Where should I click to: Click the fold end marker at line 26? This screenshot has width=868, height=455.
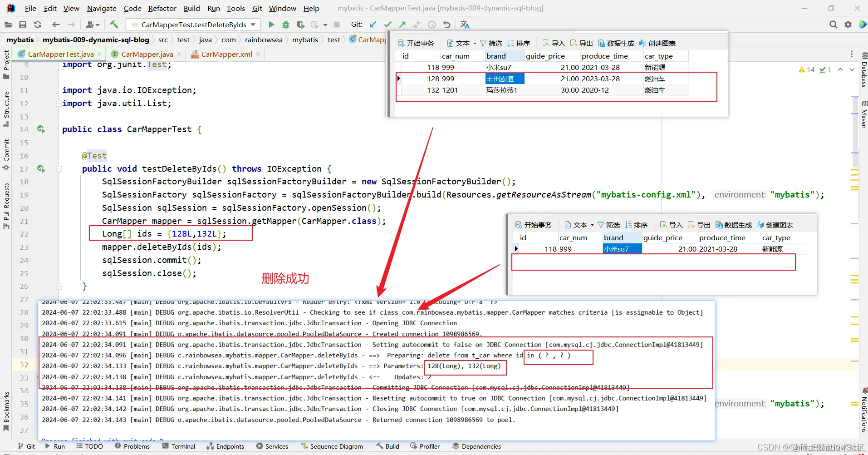[x=59, y=286]
